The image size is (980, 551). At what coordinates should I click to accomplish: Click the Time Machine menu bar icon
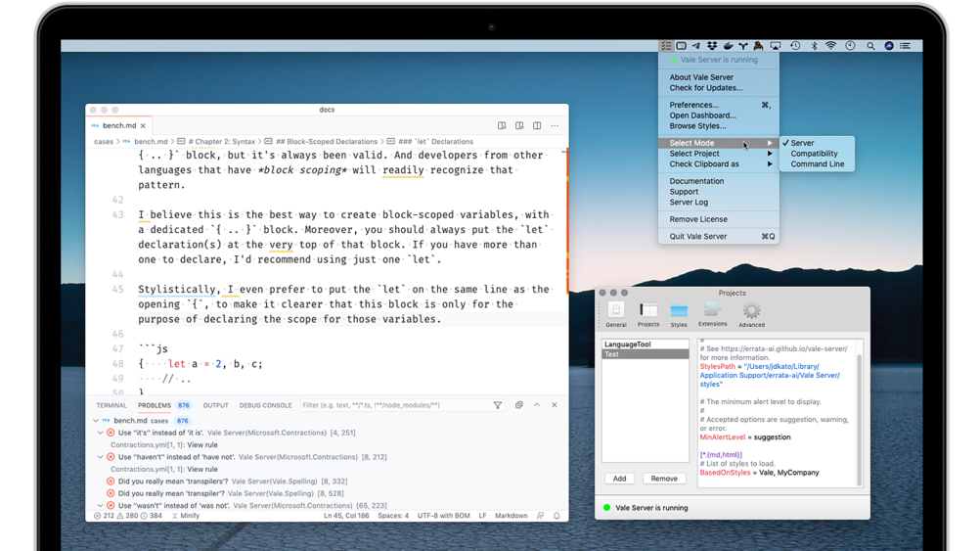[795, 46]
